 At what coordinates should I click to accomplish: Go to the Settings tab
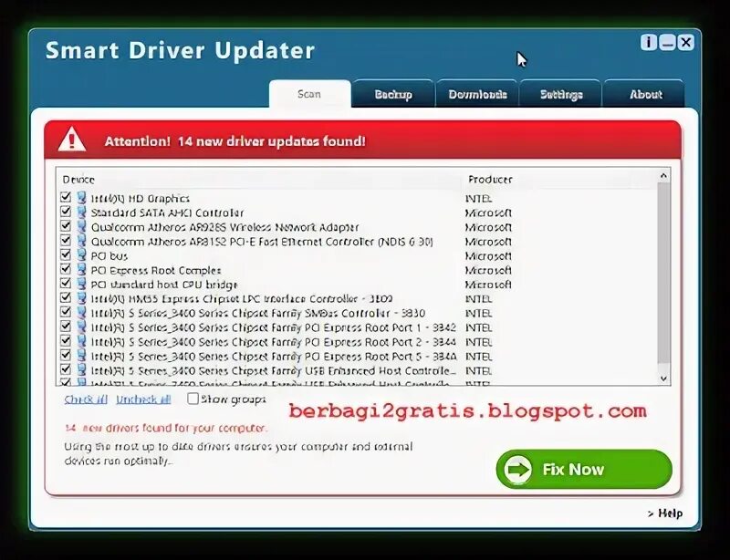pos(561,94)
